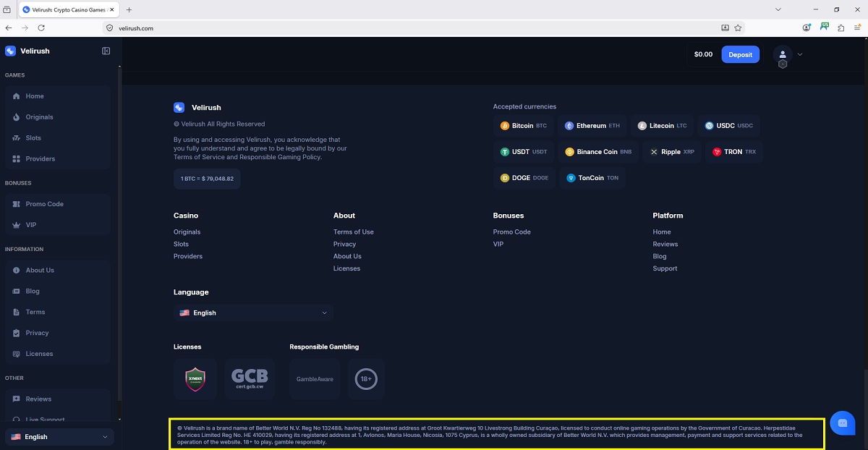Screen dimensions: 868x450
Task: Open the Platform Home link
Action: click(662, 232)
